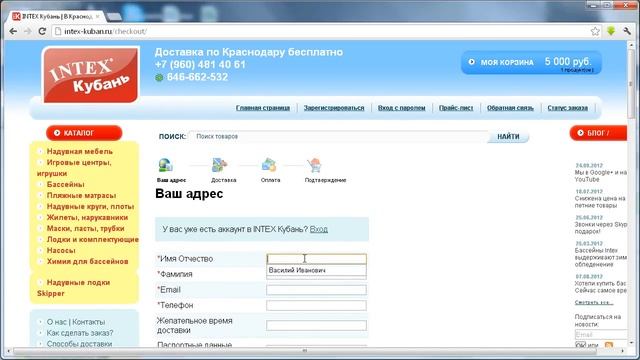Screen dimensions: 640x360
Task: Click Желательное время доставки field
Action: (x=316, y=325)
